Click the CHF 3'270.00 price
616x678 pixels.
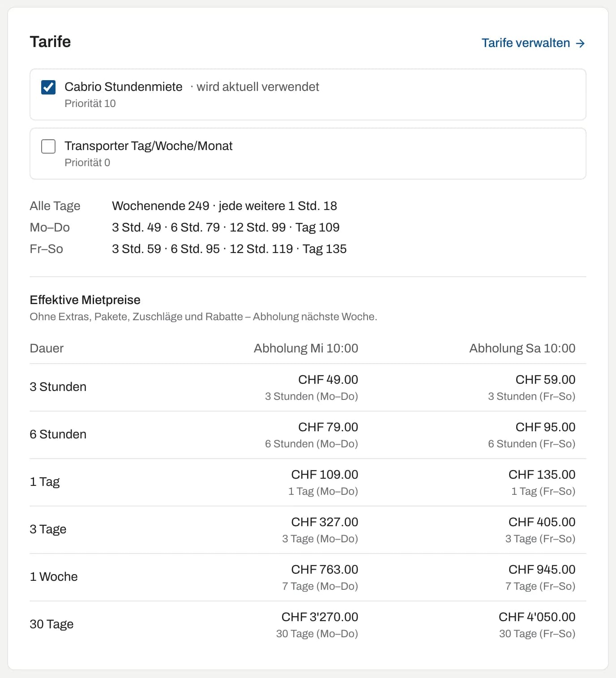click(320, 617)
